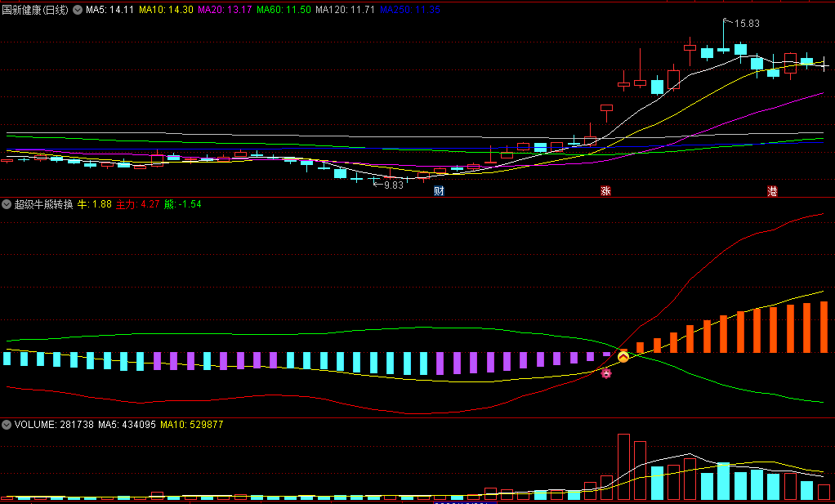
Task: Click the volume MA5: 434095 label
Action: [127, 425]
